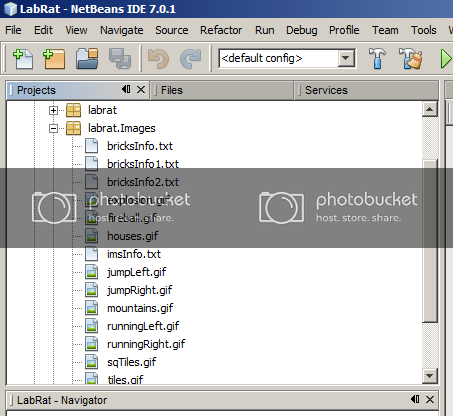Open Project using the folder icon
Screen dimensions: 453x416
coord(87,58)
